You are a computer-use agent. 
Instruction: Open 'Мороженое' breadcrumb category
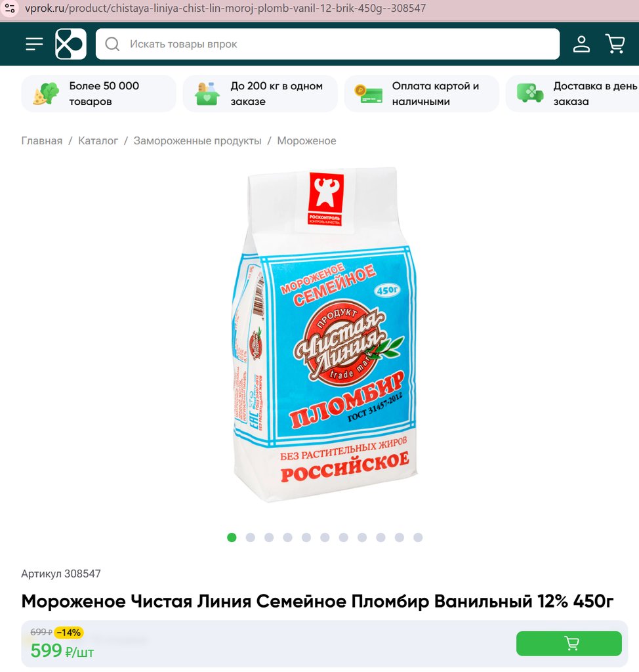(x=306, y=140)
